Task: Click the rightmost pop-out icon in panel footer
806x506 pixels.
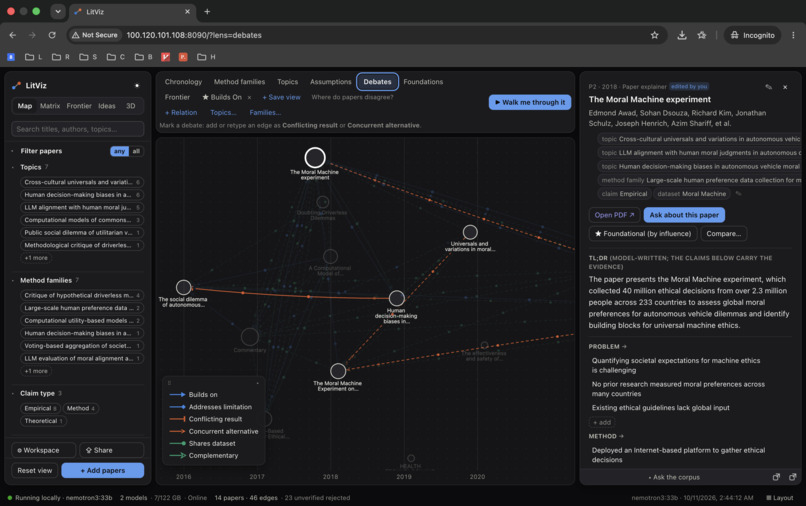Action: (793, 477)
